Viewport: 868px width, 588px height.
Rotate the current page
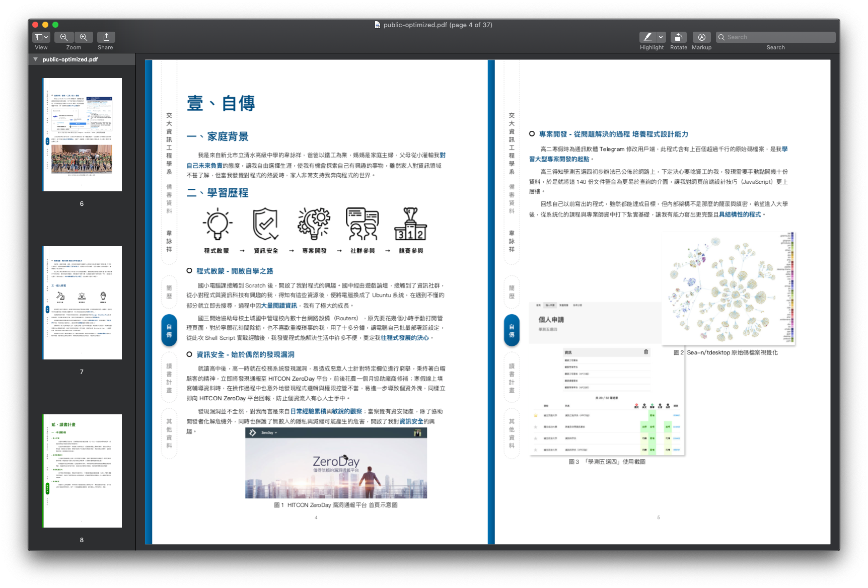(678, 37)
